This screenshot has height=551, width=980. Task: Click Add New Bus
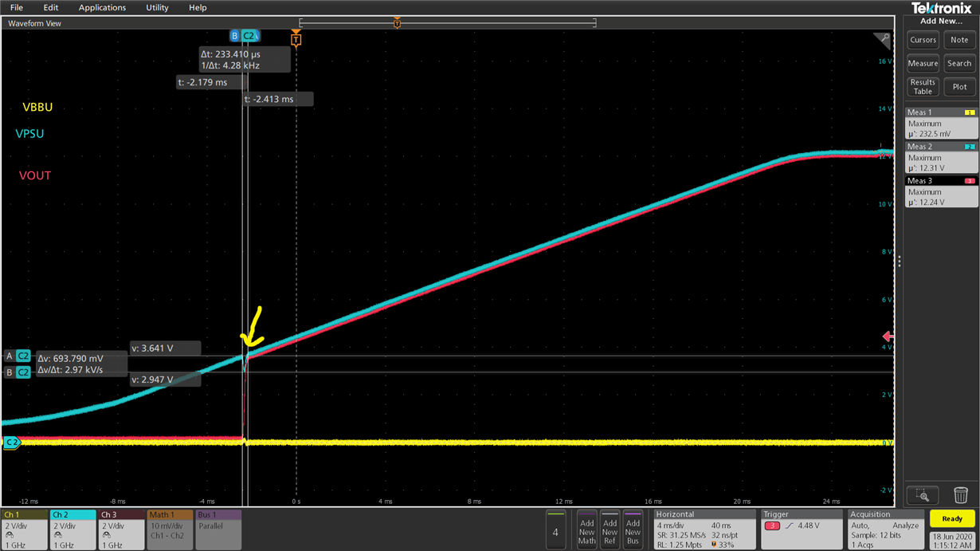pos(633,530)
